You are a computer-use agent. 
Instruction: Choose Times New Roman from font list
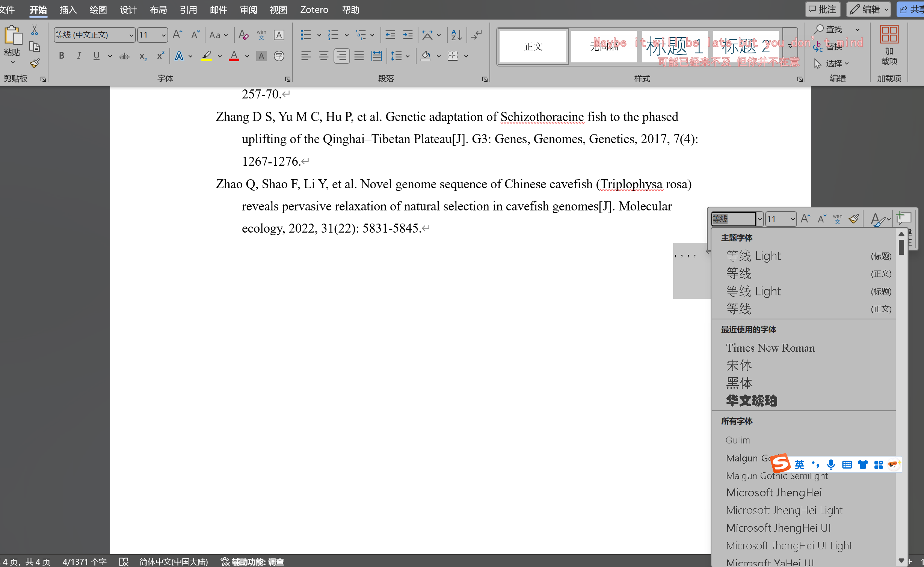[770, 348]
